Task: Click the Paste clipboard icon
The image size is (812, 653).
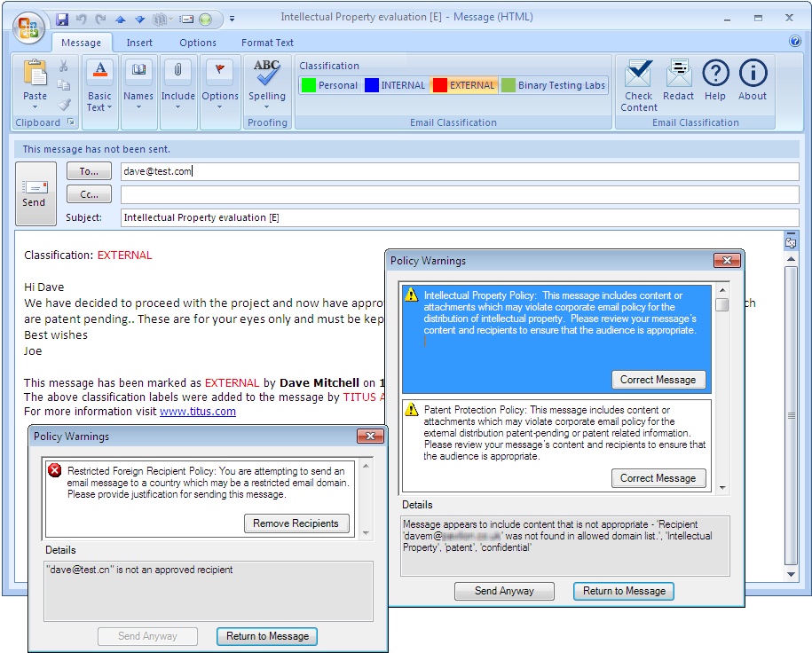Action: 35,73
